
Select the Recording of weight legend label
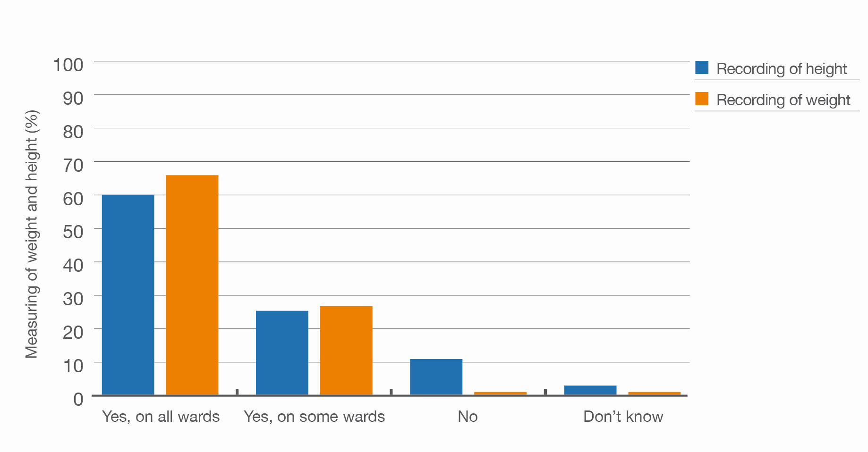783,100
